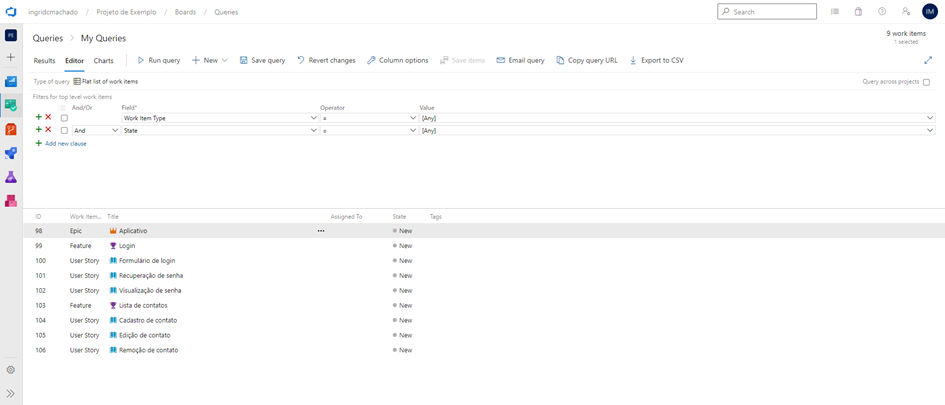The width and height of the screenshot is (945, 405).
Task: Open the Artifacts sidebar icon
Action: [11, 201]
